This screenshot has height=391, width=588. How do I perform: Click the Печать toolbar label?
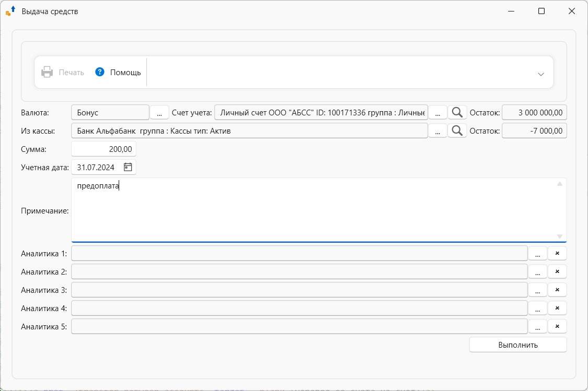pyautogui.click(x=71, y=72)
